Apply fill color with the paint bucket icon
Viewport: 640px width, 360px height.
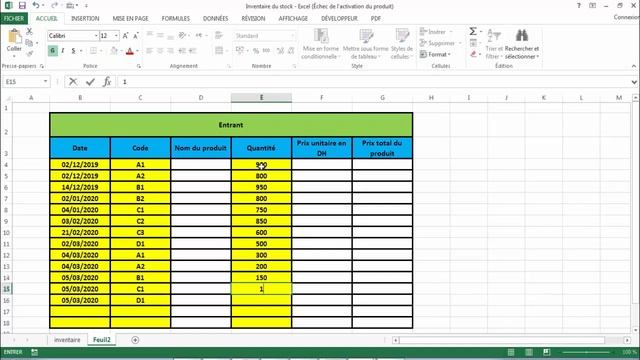114,51
